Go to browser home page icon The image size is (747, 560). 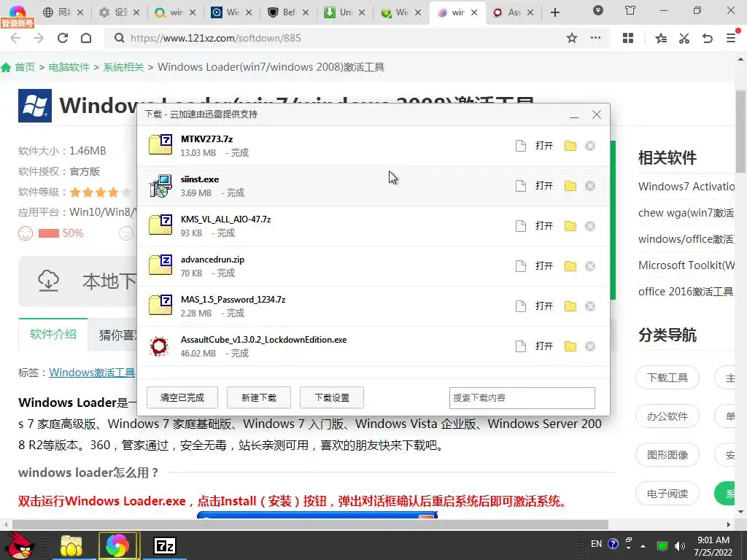86,38
